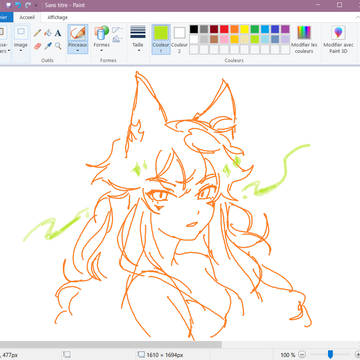360x360 pixels.
Task: Pick the dark red color swatch
Action: point(214,29)
